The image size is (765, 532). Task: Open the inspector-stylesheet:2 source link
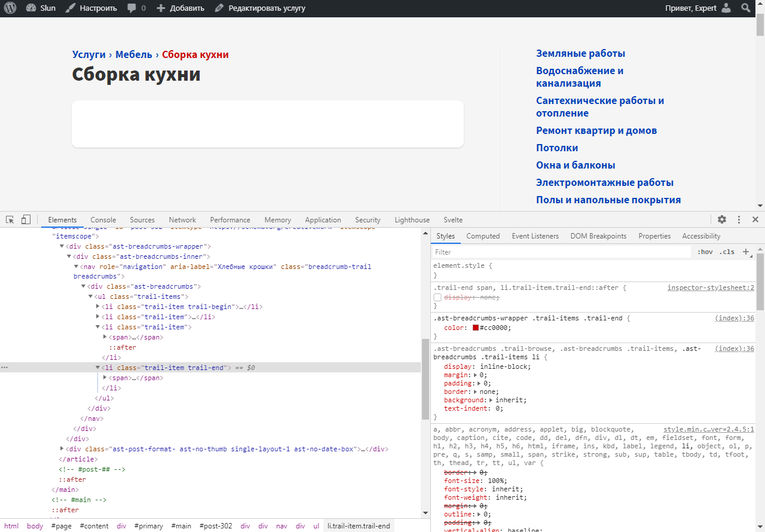pos(711,288)
